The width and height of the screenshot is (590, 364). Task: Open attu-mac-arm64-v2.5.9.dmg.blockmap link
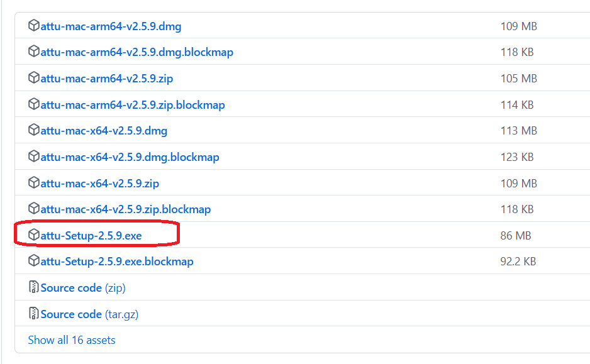click(x=136, y=52)
